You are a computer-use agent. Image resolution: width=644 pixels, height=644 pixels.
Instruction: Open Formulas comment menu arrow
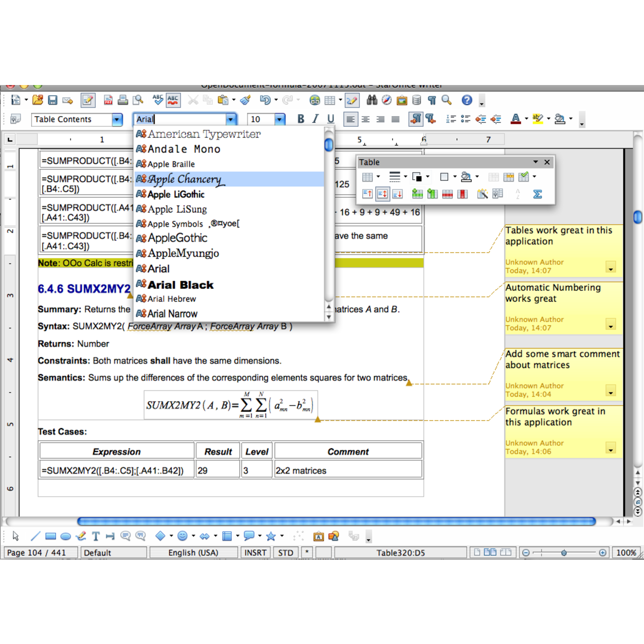pyautogui.click(x=610, y=448)
